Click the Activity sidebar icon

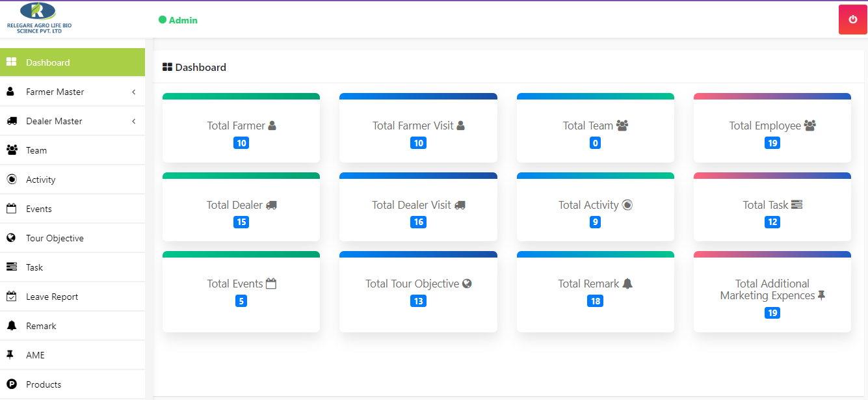click(11, 180)
